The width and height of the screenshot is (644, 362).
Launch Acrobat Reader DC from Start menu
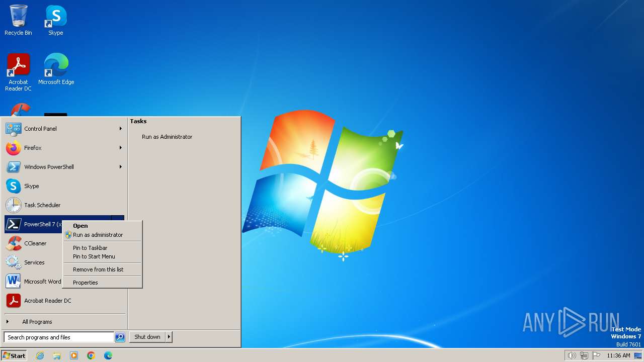coord(64,301)
